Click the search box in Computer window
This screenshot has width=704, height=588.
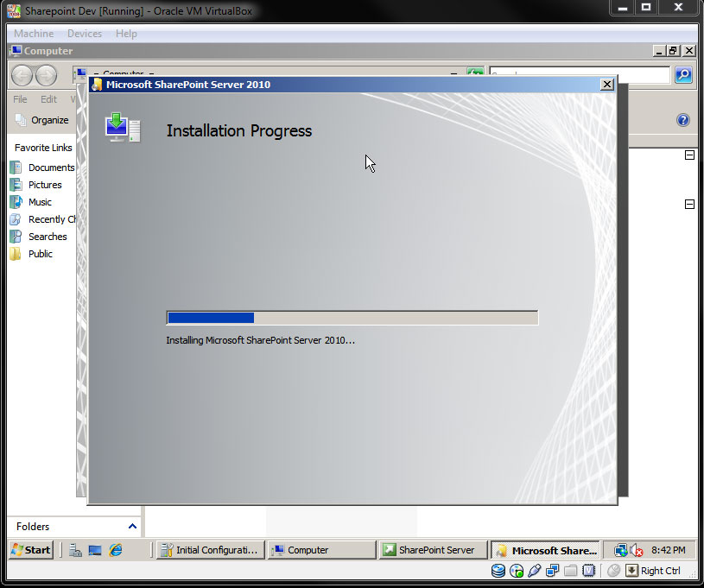pos(580,74)
